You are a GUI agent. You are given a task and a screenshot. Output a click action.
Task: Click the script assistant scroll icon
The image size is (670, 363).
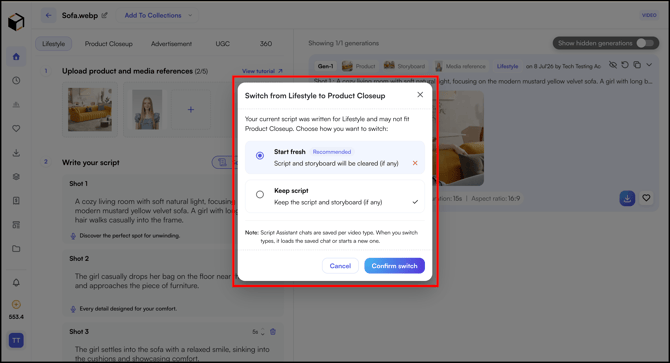tap(222, 162)
